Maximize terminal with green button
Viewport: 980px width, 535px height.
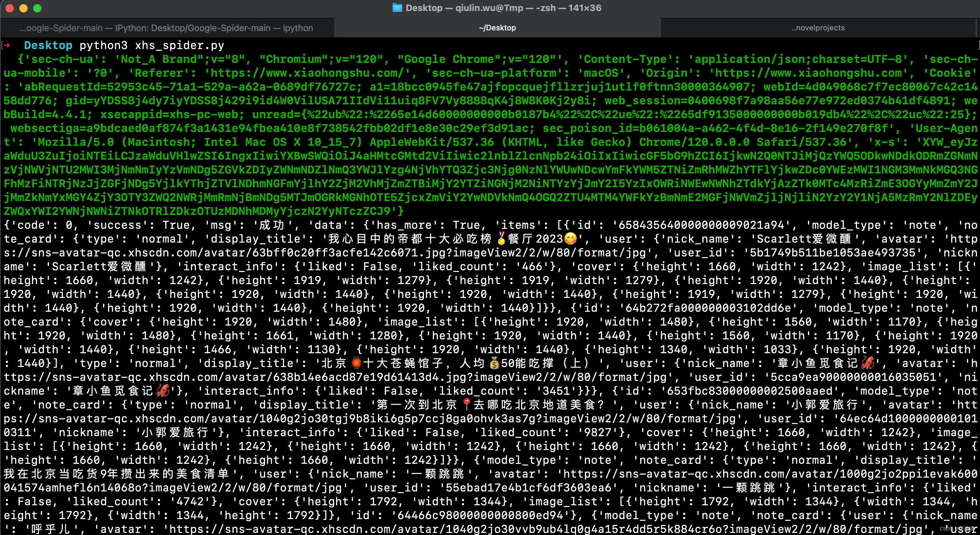pos(37,8)
